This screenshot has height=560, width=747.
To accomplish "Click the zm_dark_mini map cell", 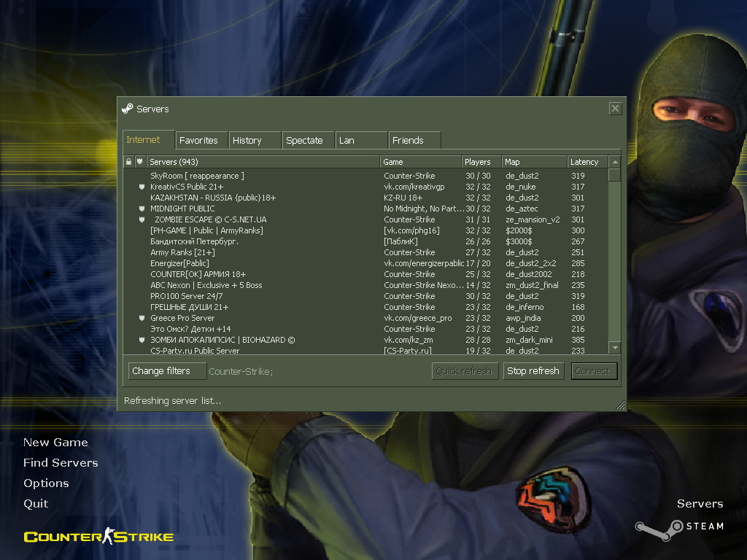I will 529,340.
